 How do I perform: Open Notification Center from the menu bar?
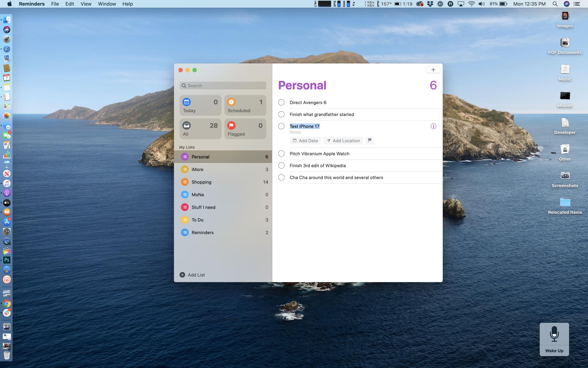[577, 4]
